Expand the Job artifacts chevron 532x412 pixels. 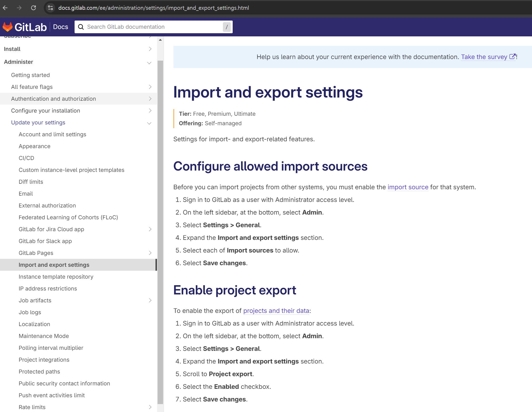click(x=150, y=300)
